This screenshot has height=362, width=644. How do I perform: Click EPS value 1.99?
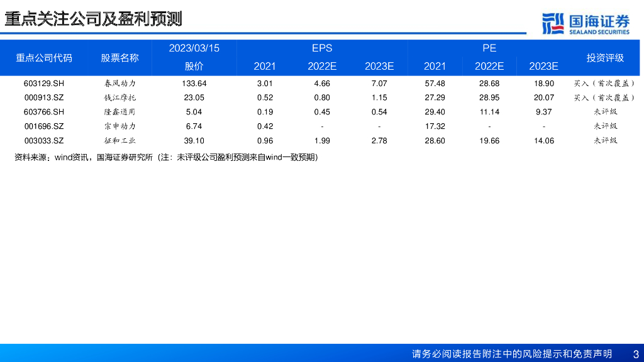coord(322,141)
